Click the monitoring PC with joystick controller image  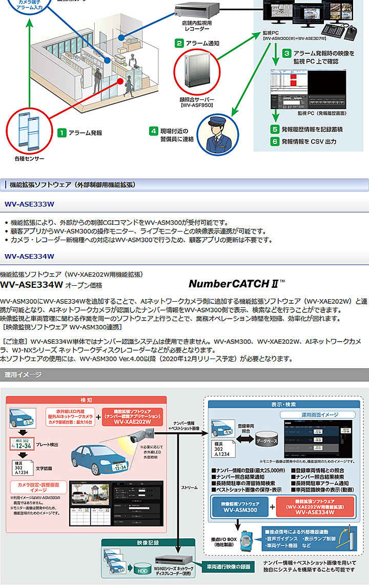[310, 19]
